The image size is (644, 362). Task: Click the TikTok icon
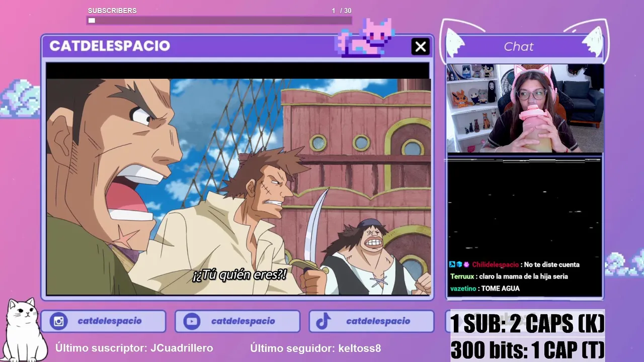(x=324, y=321)
